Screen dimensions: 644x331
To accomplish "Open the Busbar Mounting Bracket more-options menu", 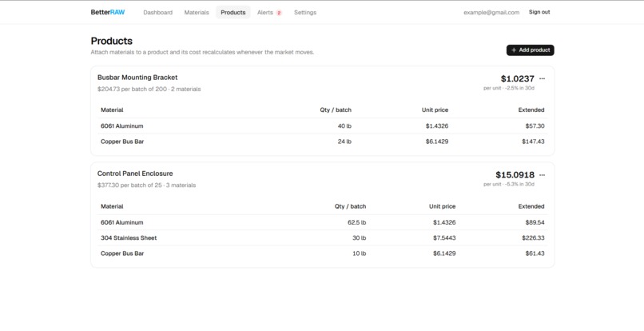I will pyautogui.click(x=542, y=78).
